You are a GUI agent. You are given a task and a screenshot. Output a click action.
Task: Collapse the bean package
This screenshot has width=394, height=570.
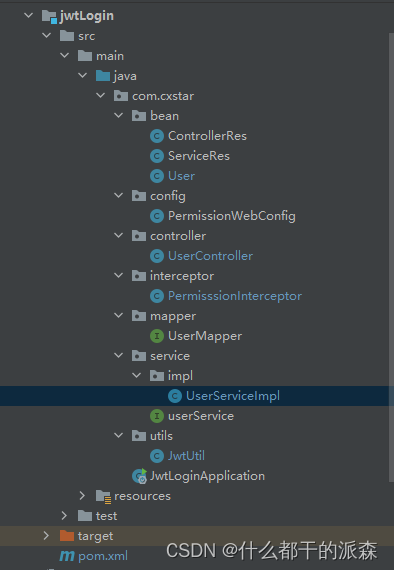tap(118, 116)
